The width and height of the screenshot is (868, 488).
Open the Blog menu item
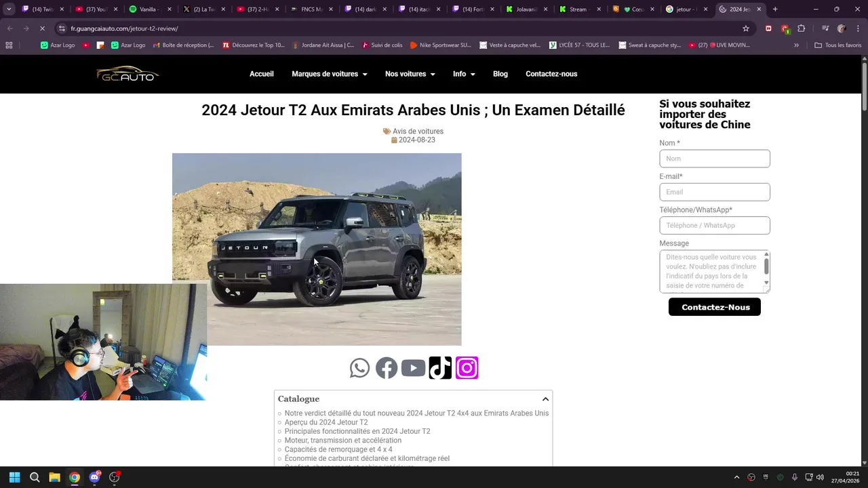coord(500,74)
